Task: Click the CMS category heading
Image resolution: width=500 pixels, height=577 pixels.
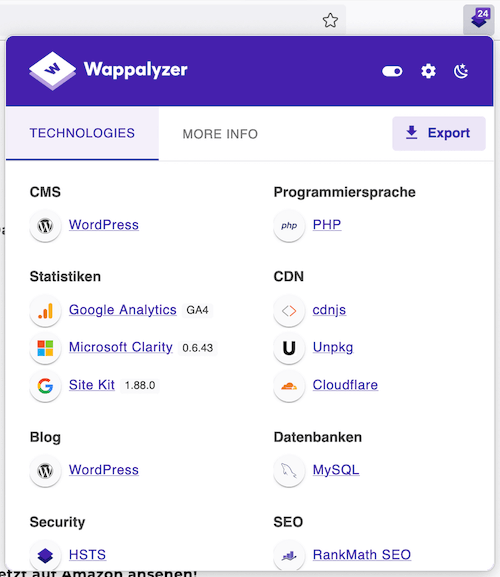Action: click(45, 192)
